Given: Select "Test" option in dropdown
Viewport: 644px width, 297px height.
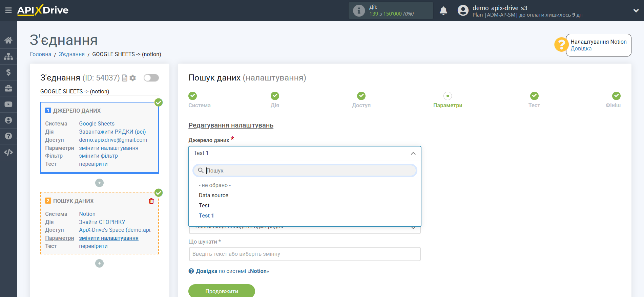Looking at the screenshot, I should pyautogui.click(x=204, y=206).
